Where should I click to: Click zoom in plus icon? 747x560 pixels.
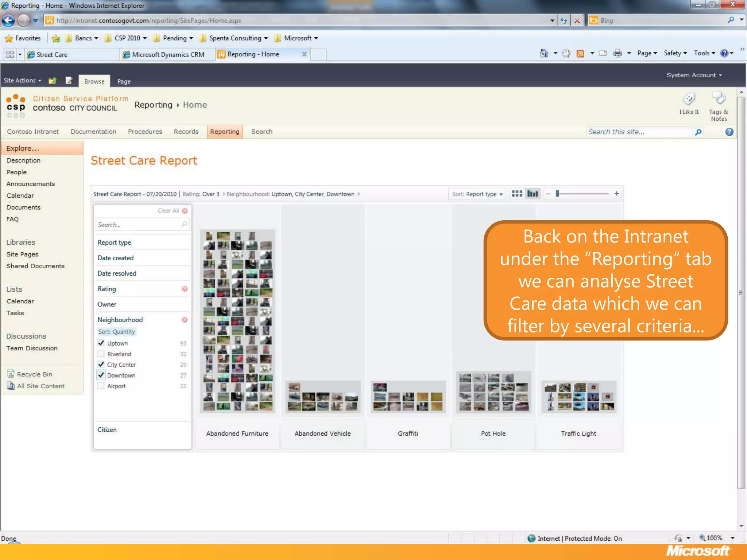point(616,194)
